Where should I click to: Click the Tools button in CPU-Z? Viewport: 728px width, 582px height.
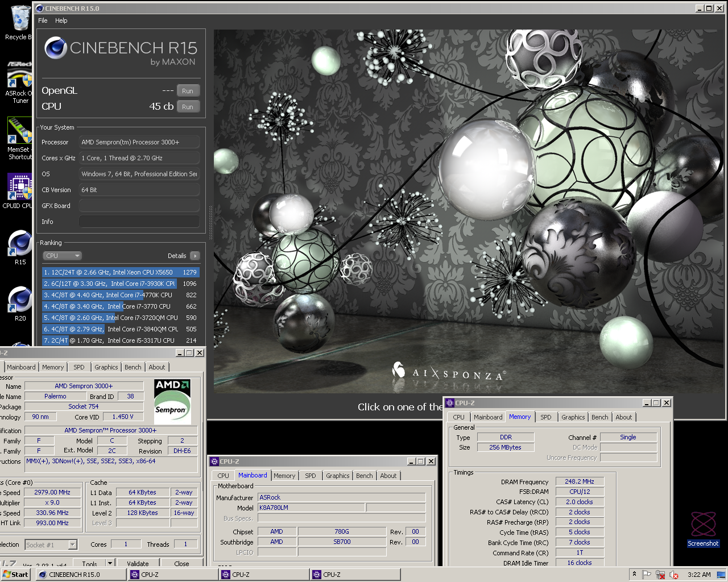tap(89, 564)
